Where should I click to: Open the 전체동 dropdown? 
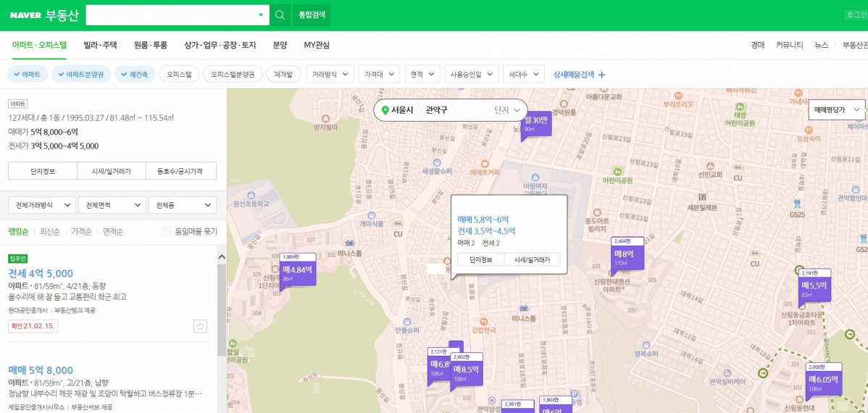pyautogui.click(x=182, y=205)
